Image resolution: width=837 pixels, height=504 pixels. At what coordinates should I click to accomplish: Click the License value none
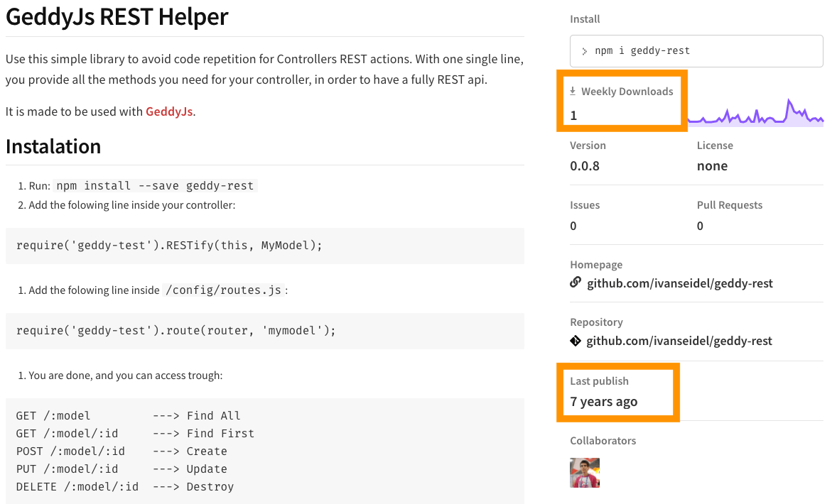(x=712, y=166)
